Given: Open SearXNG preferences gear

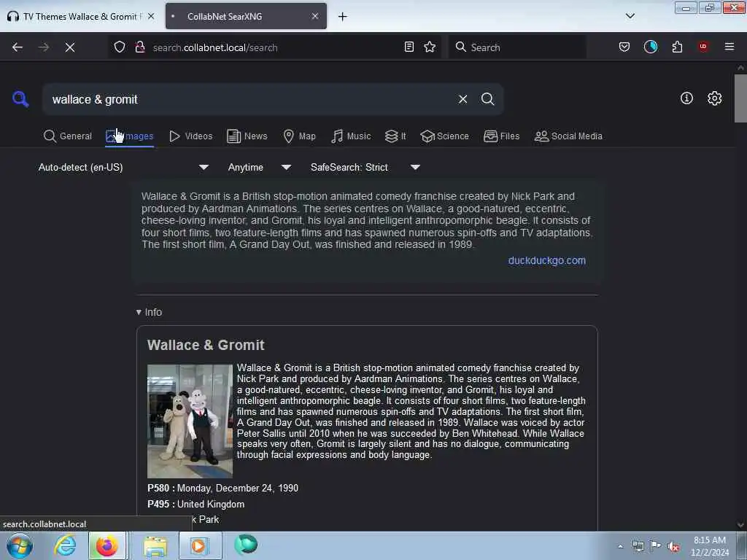Looking at the screenshot, I should [x=714, y=98].
